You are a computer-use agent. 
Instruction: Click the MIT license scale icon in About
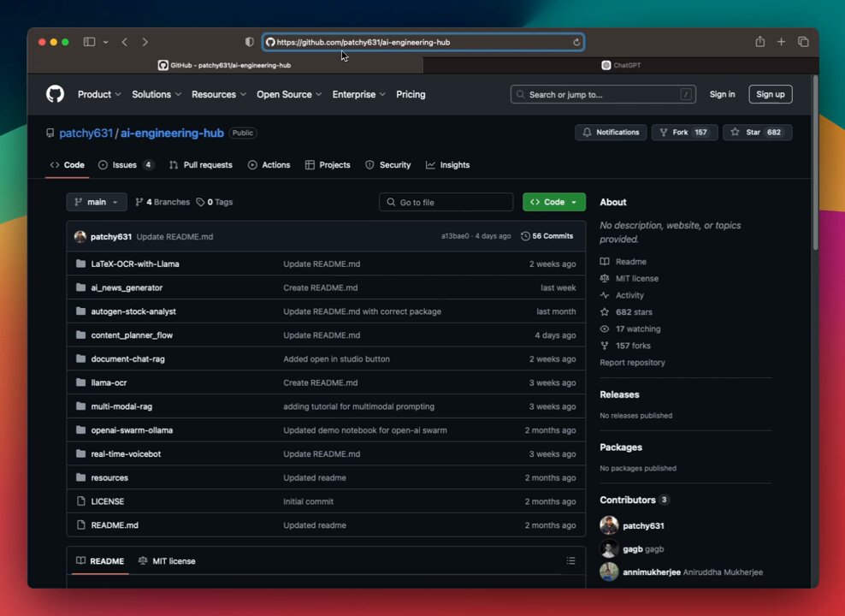605,279
